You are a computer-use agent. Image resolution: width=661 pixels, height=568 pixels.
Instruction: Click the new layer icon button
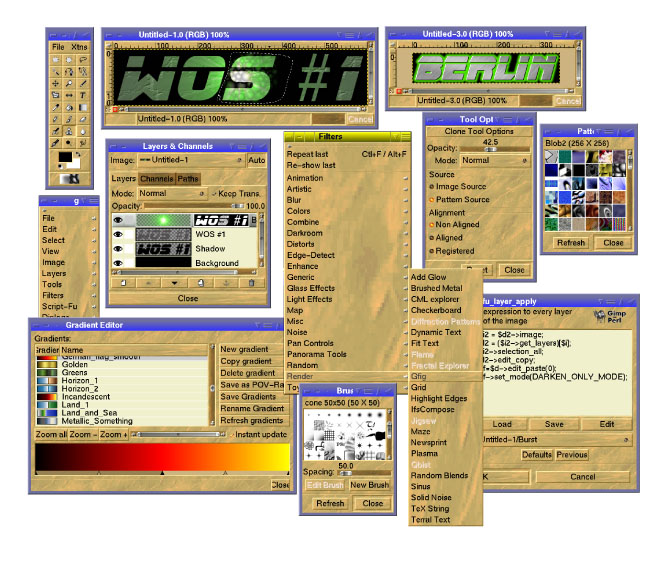pos(123,283)
